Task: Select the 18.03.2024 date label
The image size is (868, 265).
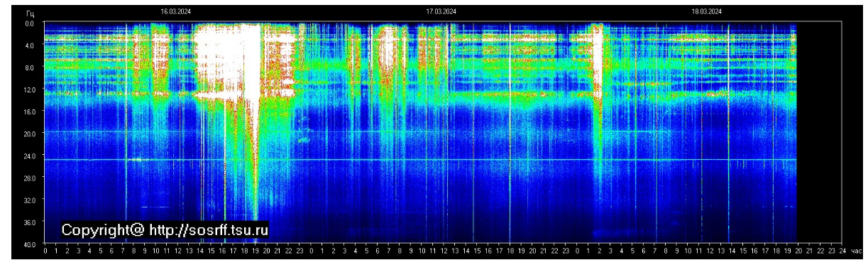Action: pyautogui.click(x=707, y=11)
